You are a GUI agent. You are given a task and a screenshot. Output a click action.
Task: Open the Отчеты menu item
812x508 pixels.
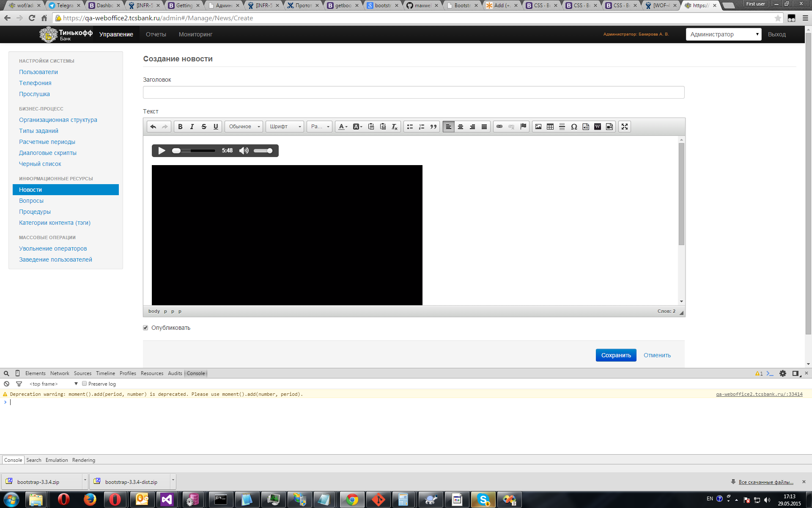click(x=156, y=34)
